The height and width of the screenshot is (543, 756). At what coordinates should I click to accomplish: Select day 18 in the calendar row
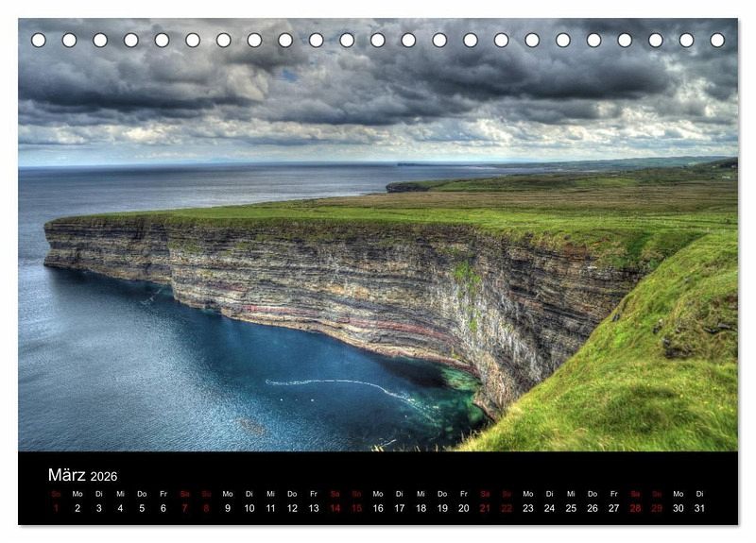click(x=421, y=508)
